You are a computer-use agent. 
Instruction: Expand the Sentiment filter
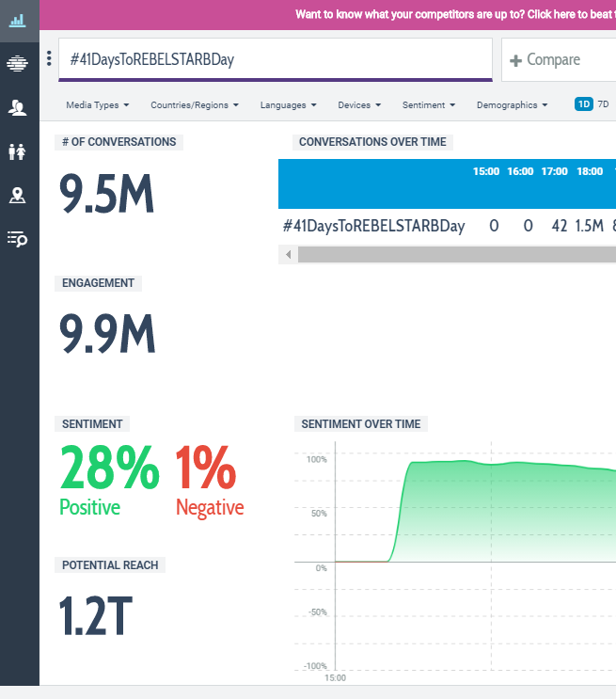[429, 105]
